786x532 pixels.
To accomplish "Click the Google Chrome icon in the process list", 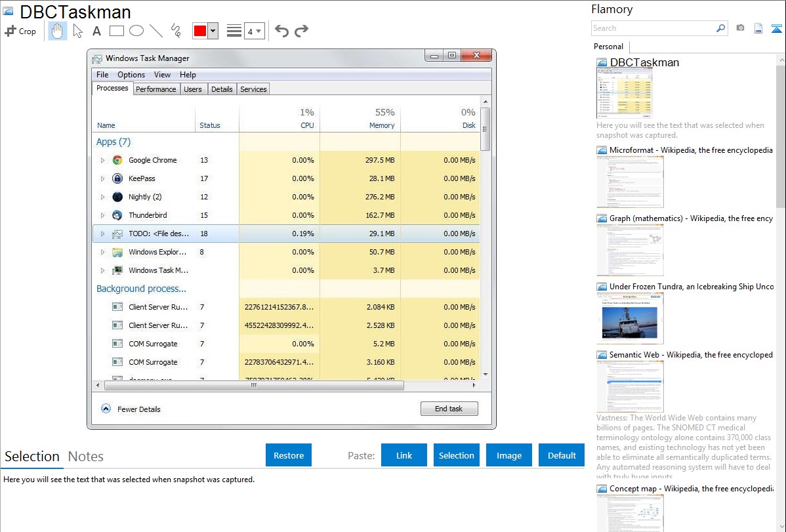I will [x=117, y=160].
